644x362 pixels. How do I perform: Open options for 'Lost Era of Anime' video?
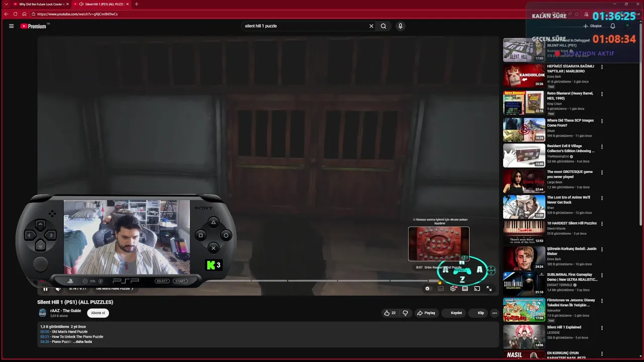tap(602, 198)
